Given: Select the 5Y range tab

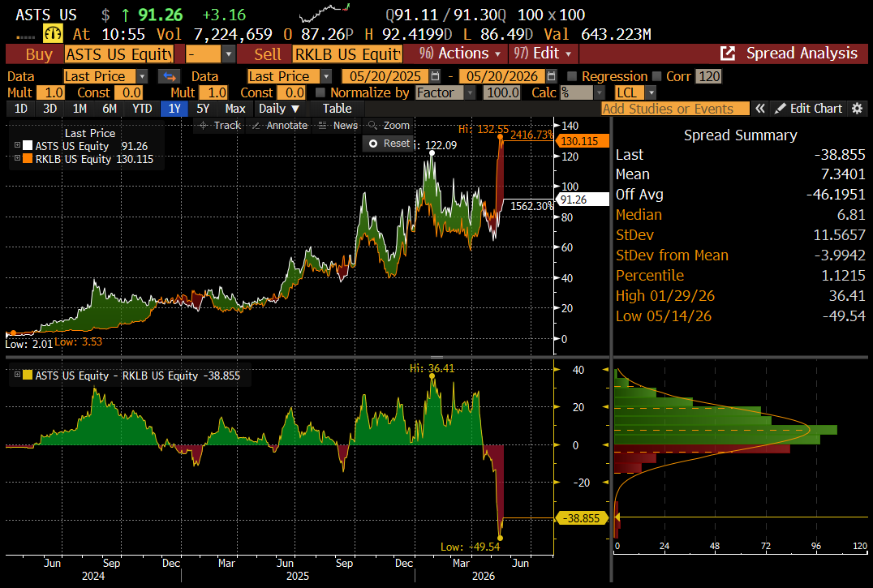Looking at the screenshot, I should coord(203,109).
